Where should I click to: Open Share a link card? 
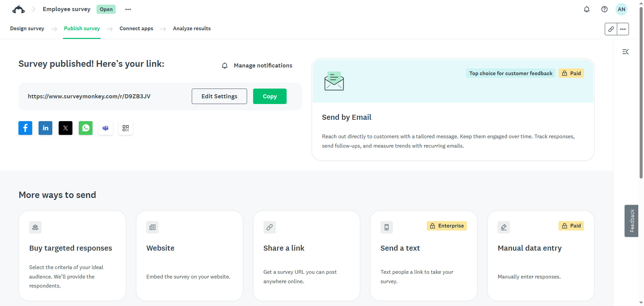click(x=306, y=256)
